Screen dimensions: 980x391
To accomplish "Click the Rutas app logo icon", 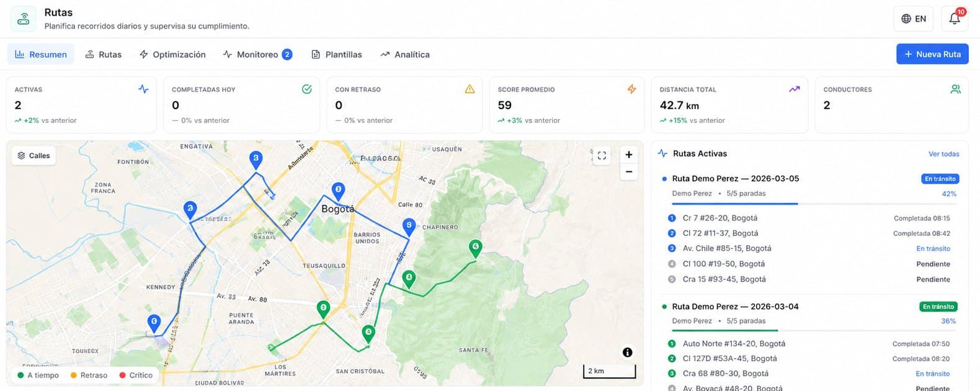I will click(x=23, y=19).
